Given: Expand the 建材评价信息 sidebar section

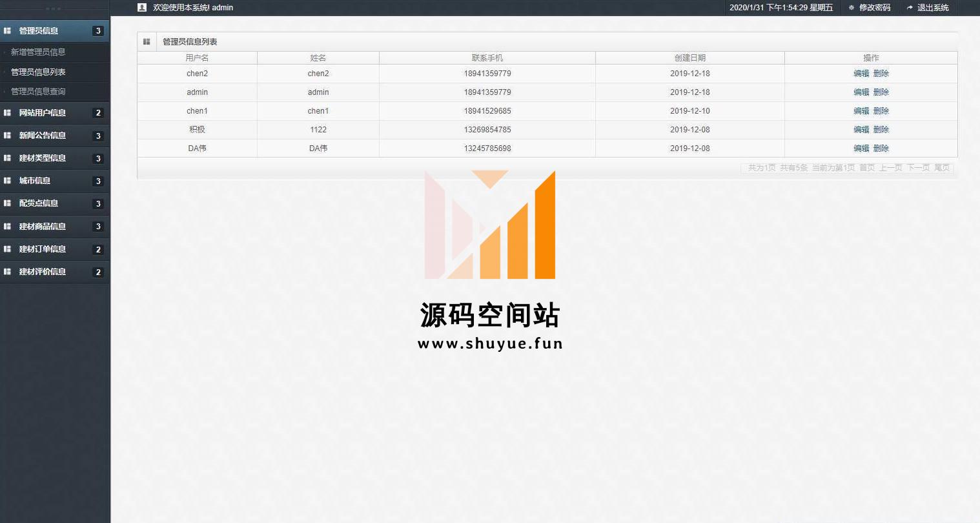Looking at the screenshot, I should coord(43,272).
